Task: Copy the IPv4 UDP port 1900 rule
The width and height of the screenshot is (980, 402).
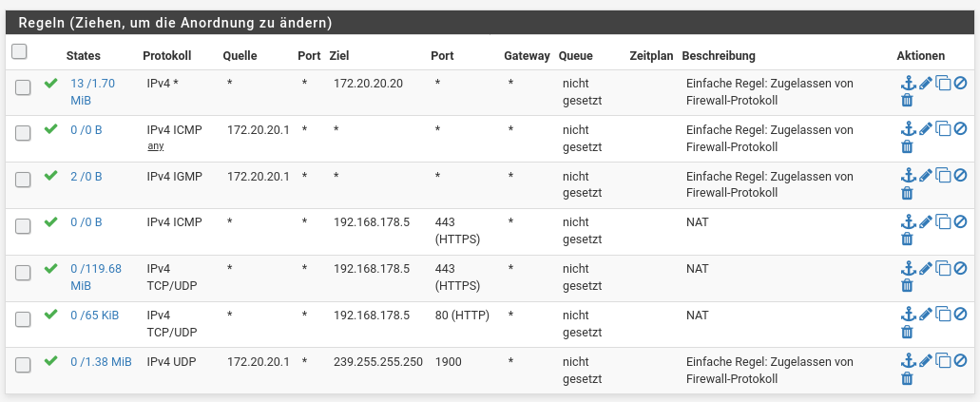Action: 943,361
